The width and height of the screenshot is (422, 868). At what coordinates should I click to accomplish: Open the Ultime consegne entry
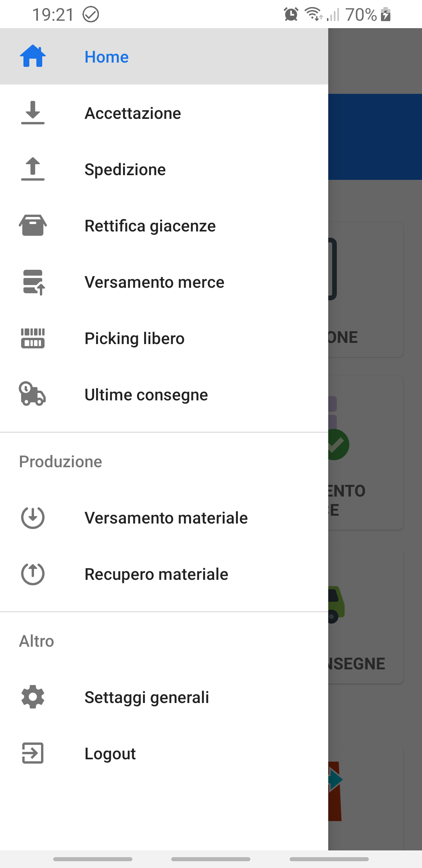146,395
